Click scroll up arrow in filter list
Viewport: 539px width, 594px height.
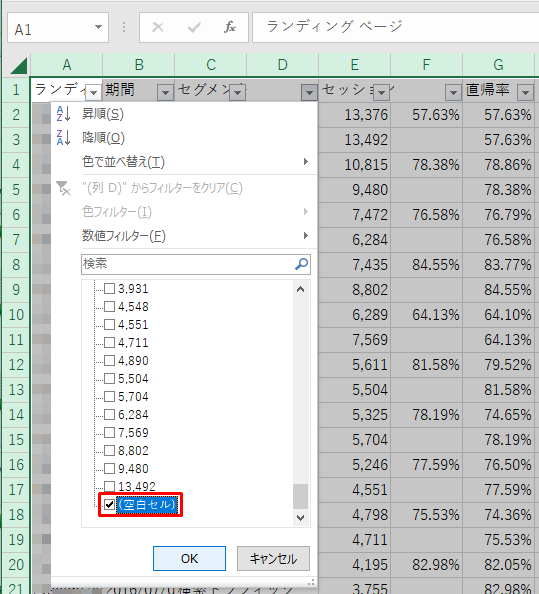pyautogui.click(x=301, y=289)
